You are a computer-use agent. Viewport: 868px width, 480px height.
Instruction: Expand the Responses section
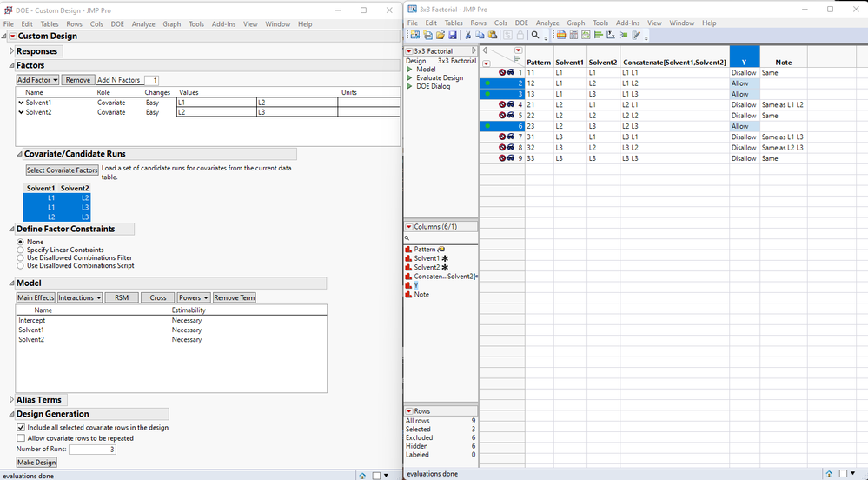tap(12, 51)
